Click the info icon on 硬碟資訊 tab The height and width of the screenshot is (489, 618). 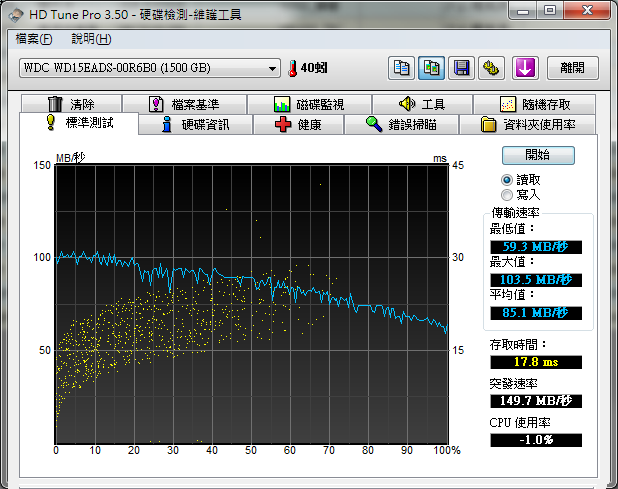167,124
